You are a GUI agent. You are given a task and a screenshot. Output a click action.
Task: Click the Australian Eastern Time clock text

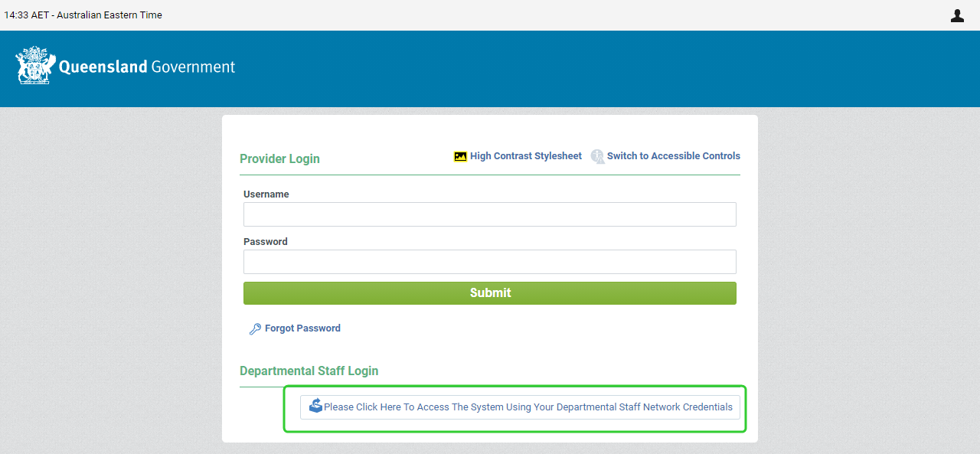pos(83,15)
